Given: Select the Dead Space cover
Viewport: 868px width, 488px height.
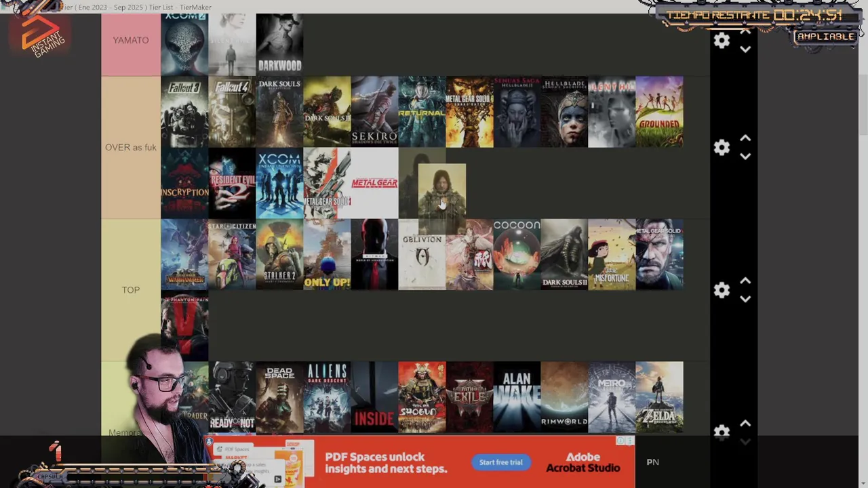Looking at the screenshot, I should [279, 397].
